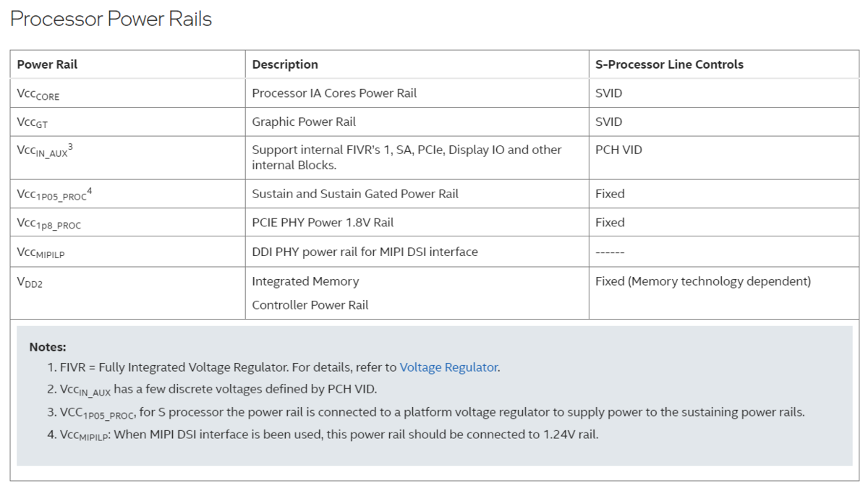Click the VccMIPILP rail name cell
This screenshot has height=491, width=868.
coord(46,252)
